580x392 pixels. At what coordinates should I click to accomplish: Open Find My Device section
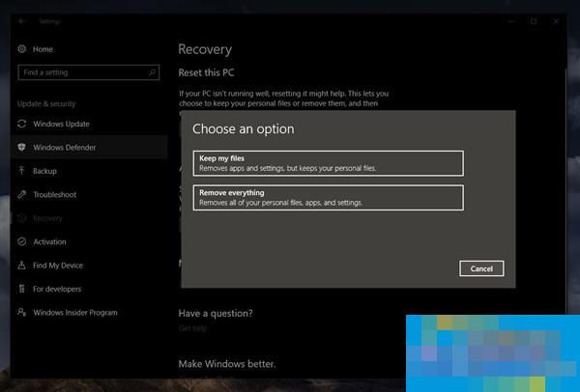(58, 266)
